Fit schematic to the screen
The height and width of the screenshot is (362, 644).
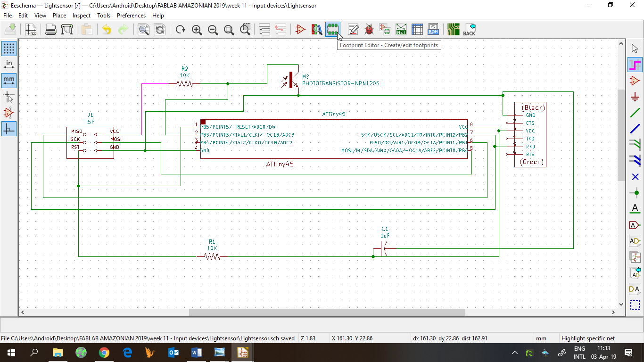(x=229, y=29)
